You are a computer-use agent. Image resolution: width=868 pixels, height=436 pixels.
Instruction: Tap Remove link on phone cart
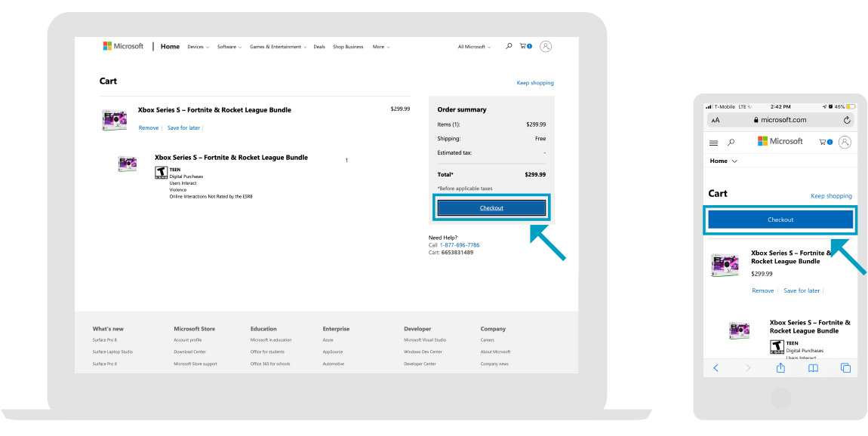coord(763,290)
